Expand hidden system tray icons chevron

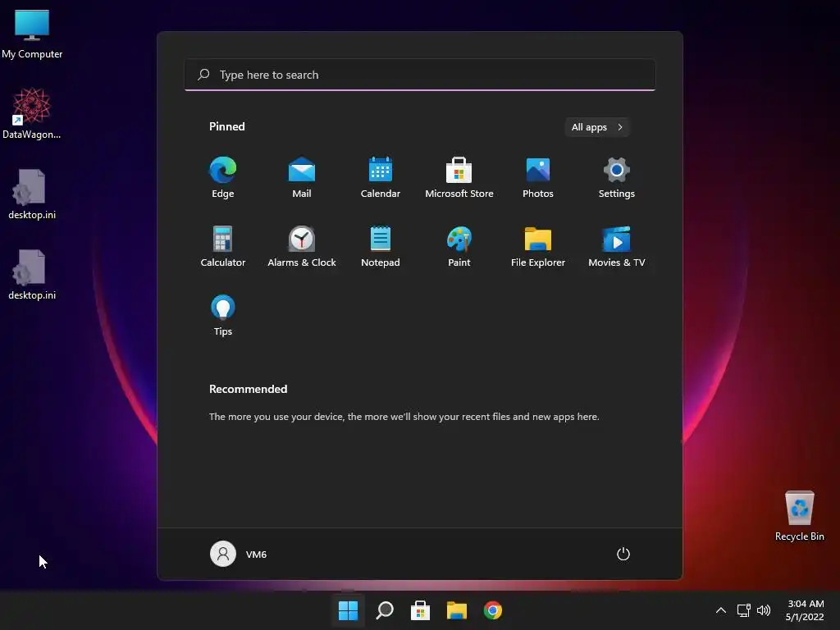click(x=721, y=610)
